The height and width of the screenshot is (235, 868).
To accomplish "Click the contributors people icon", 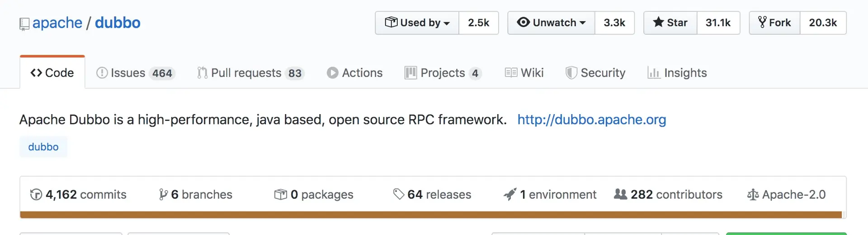I will coord(620,194).
